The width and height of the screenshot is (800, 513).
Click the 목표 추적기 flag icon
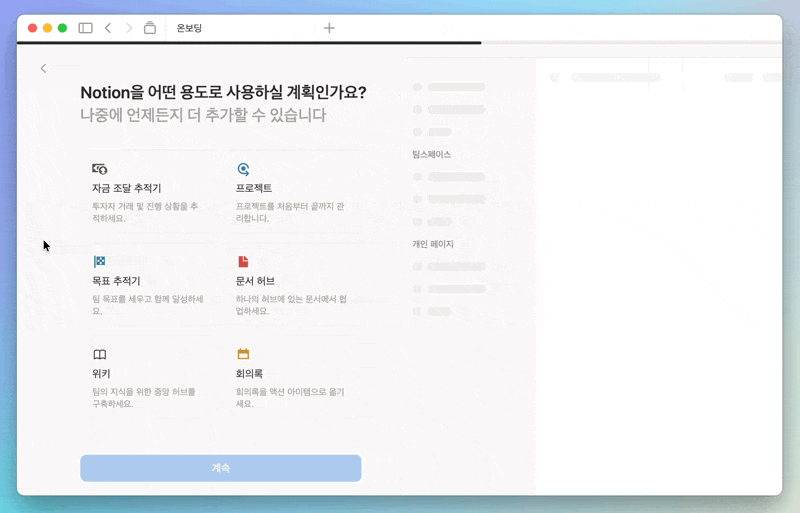(99, 261)
